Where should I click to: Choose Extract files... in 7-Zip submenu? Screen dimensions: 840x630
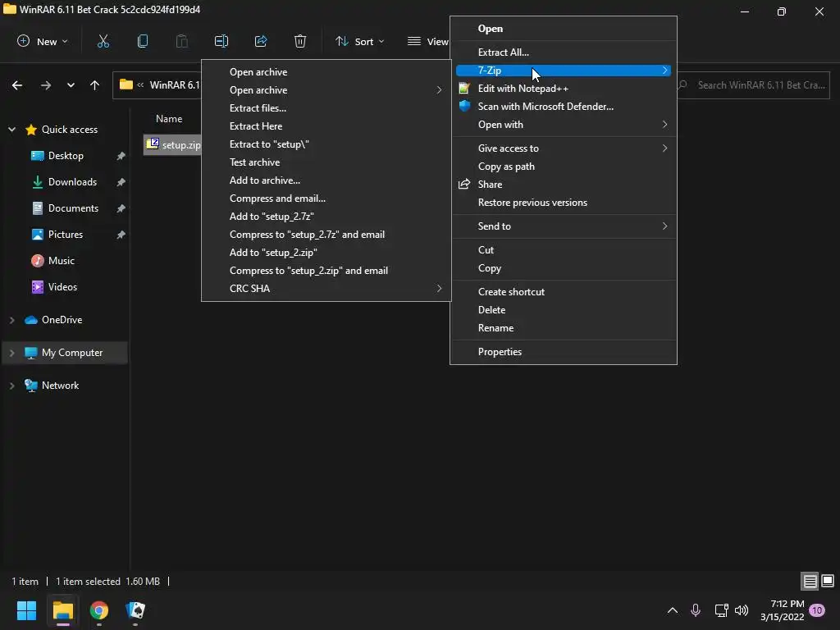click(x=326, y=108)
